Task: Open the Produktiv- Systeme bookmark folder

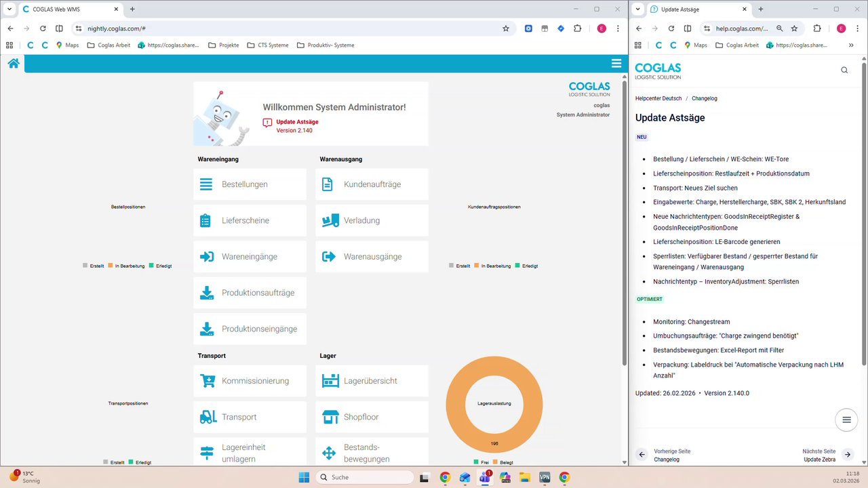Action: point(325,45)
